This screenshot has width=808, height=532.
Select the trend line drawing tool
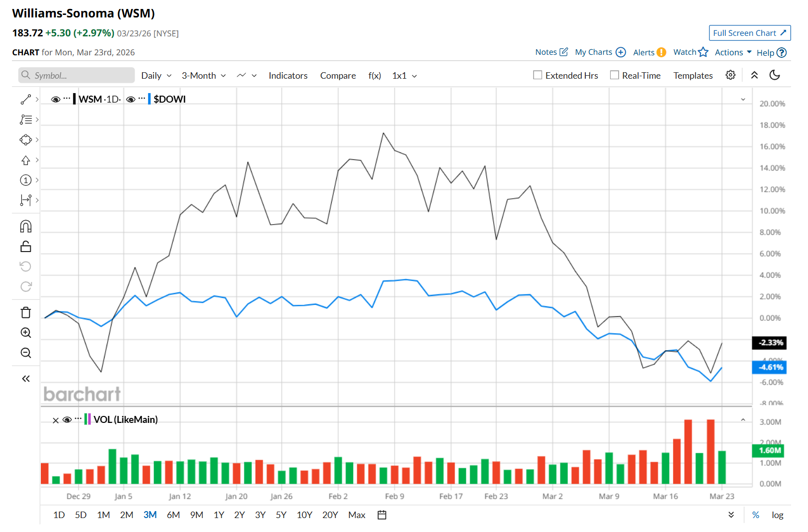pos(26,100)
